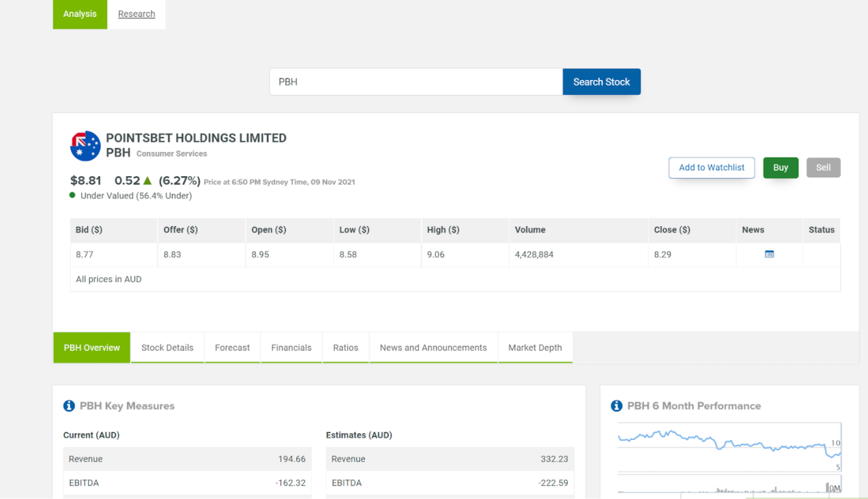Open the Financials tab

tap(291, 348)
